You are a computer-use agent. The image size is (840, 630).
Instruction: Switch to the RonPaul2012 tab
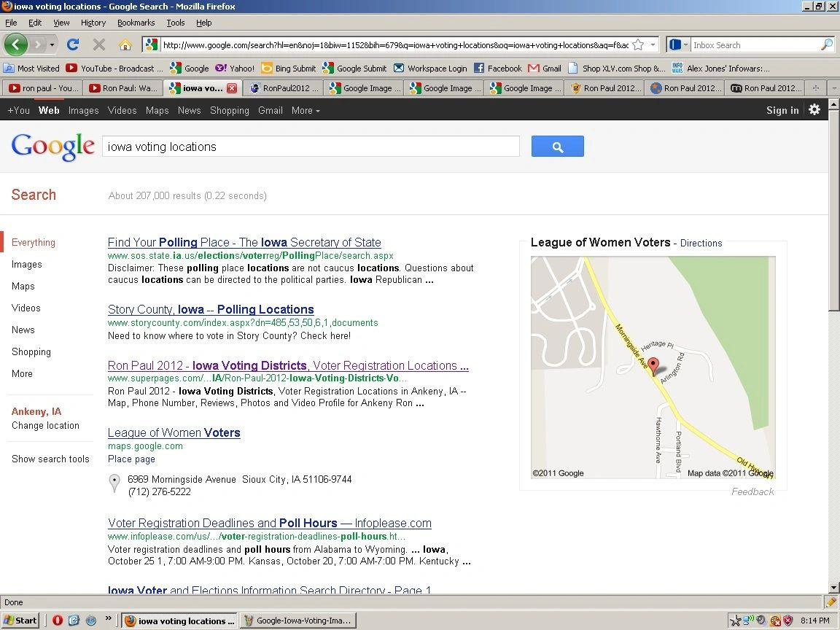(x=284, y=87)
